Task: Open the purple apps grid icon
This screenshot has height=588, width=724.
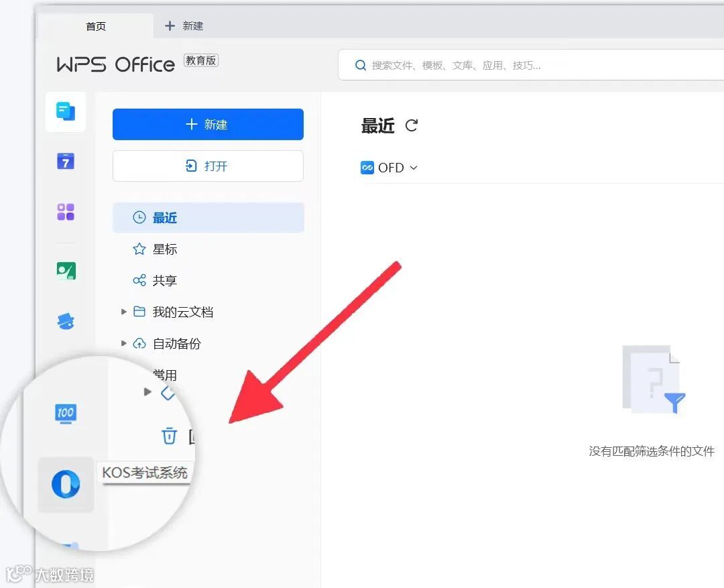Action: [x=66, y=212]
